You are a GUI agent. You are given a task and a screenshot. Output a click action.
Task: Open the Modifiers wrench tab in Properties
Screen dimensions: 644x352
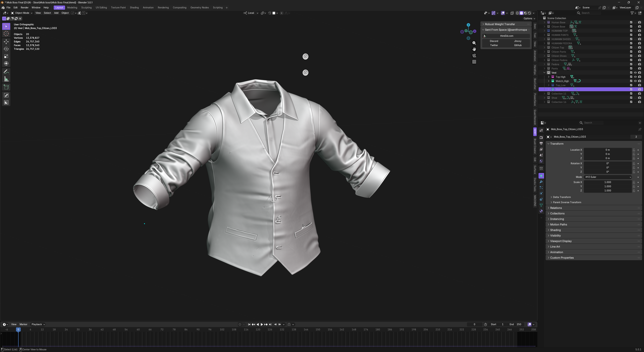coord(541,182)
